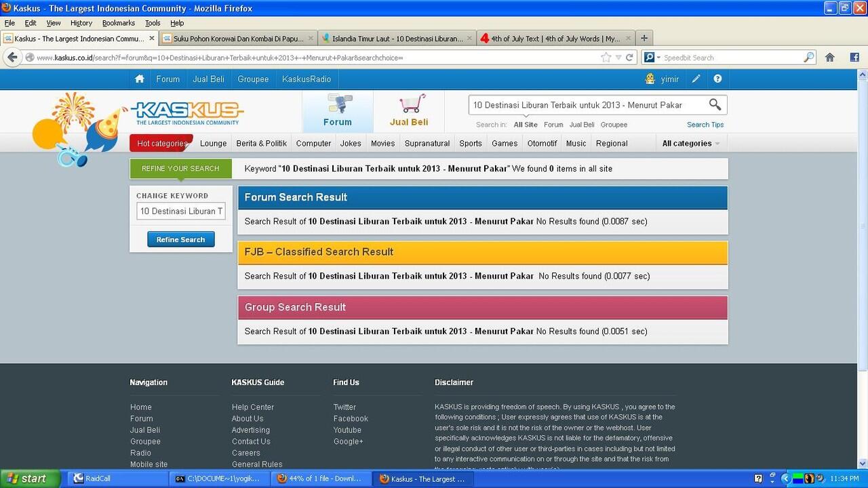The image size is (868, 488).
Task: Click the Kaskus home icon in blue bar
Action: 140,79
